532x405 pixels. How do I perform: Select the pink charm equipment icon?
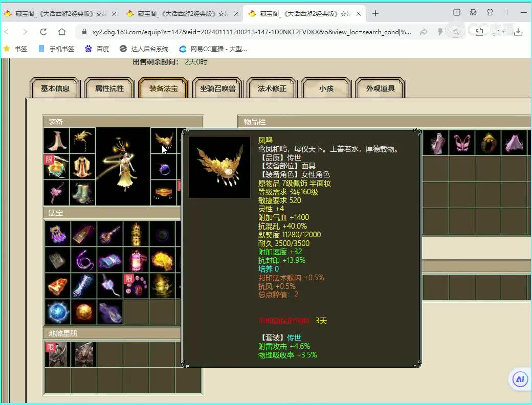coord(56,193)
